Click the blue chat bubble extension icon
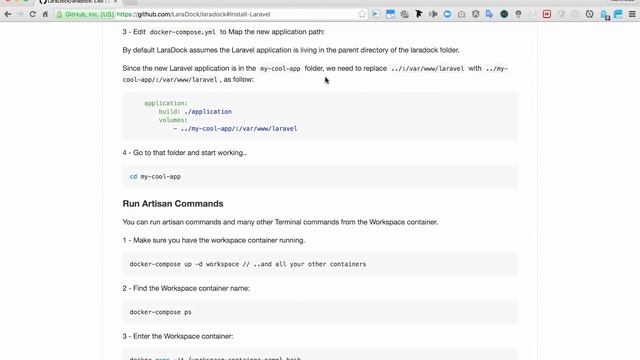 pos(618,14)
